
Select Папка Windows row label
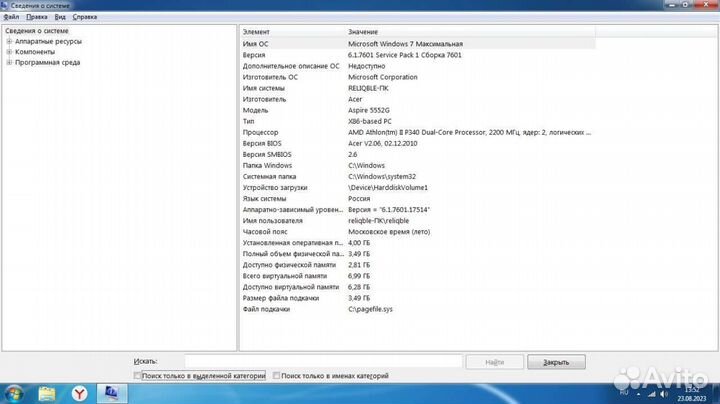click(267, 165)
